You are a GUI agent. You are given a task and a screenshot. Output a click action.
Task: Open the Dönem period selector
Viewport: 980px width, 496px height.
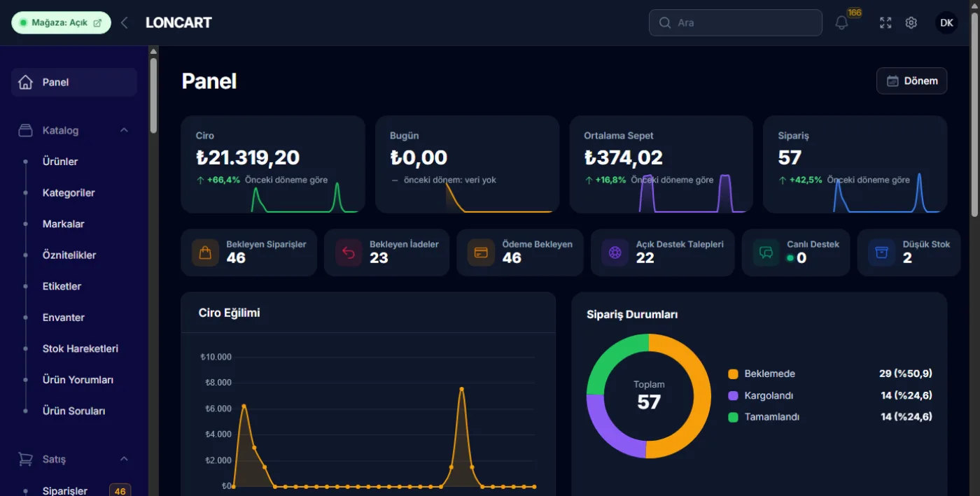coord(911,81)
